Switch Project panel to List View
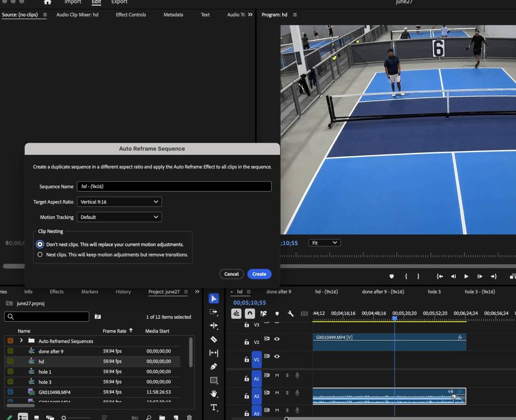Viewport: 516px width, 420px height. pos(23,416)
